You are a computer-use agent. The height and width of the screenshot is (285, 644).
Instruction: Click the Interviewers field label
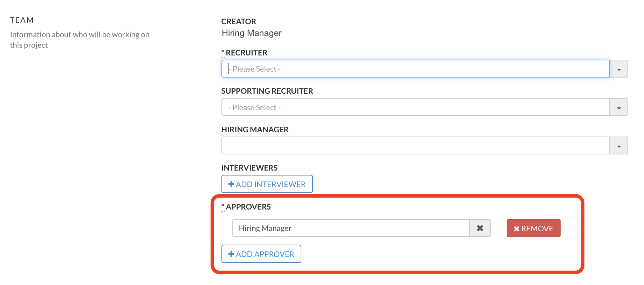pyautogui.click(x=249, y=168)
